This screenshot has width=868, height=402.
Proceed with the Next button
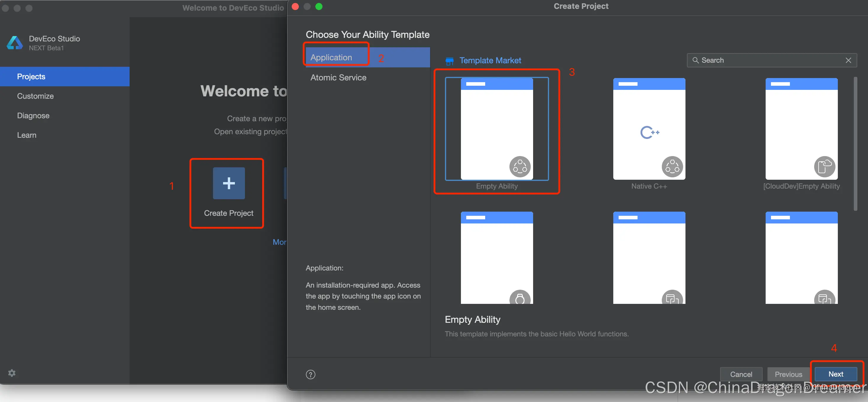point(836,374)
